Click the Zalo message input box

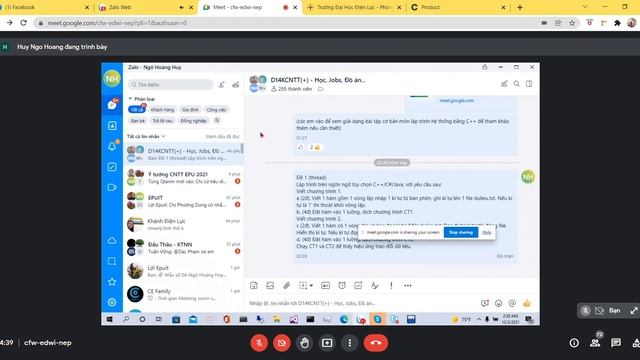tap(361, 303)
